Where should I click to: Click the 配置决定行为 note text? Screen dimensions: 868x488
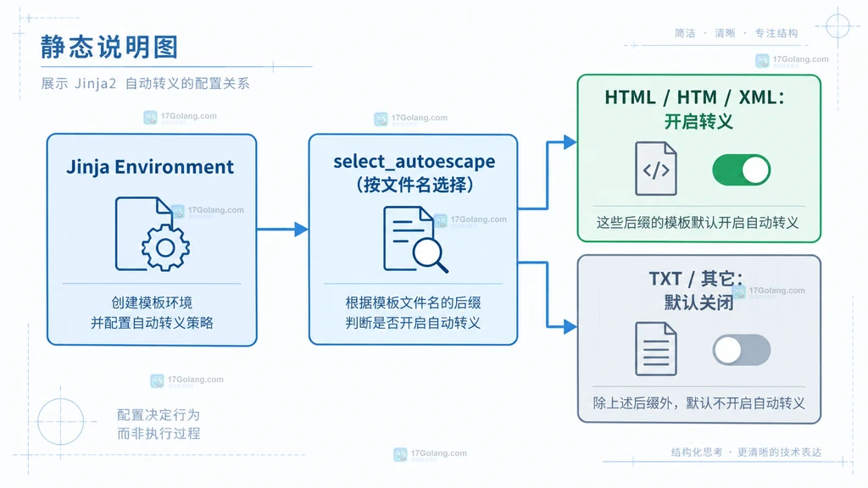point(159,415)
